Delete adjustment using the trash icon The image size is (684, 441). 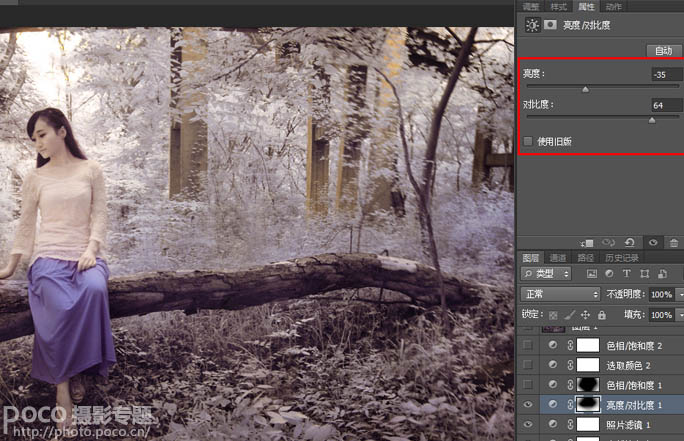point(673,243)
